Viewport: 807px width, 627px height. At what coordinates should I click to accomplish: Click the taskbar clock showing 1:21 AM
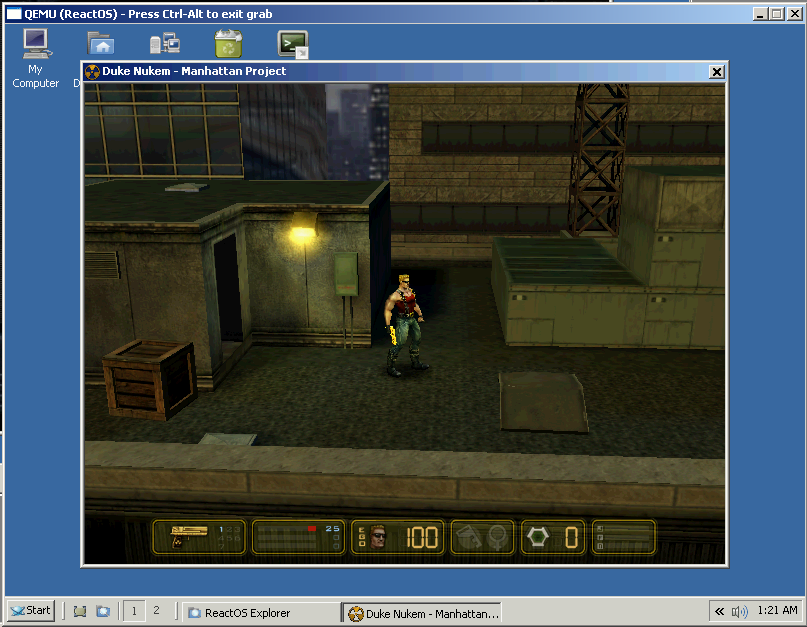(778, 611)
